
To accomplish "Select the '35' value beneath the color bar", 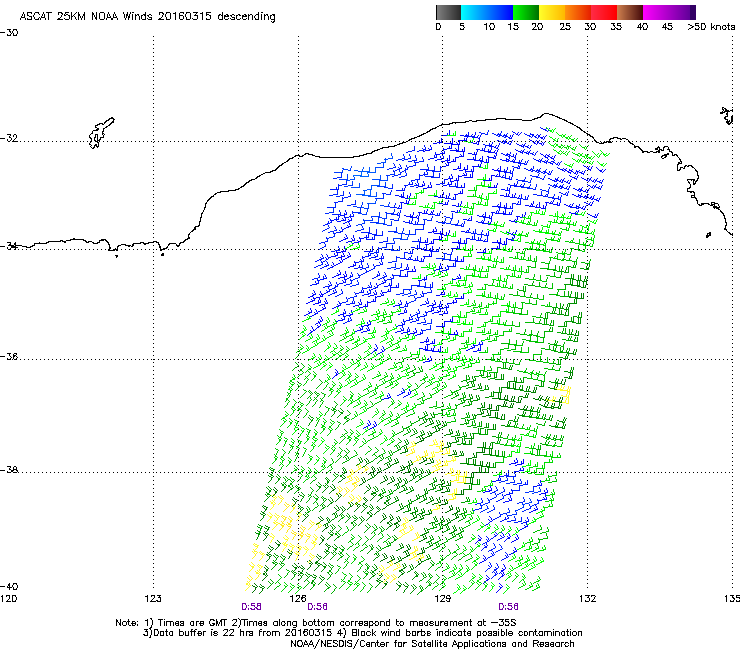I will [616, 27].
